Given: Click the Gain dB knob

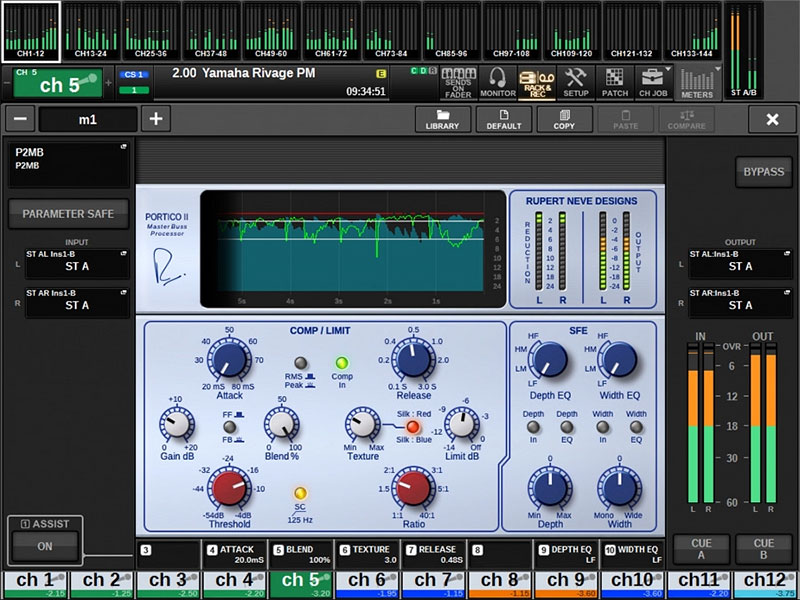Looking at the screenshot, I should [x=177, y=424].
